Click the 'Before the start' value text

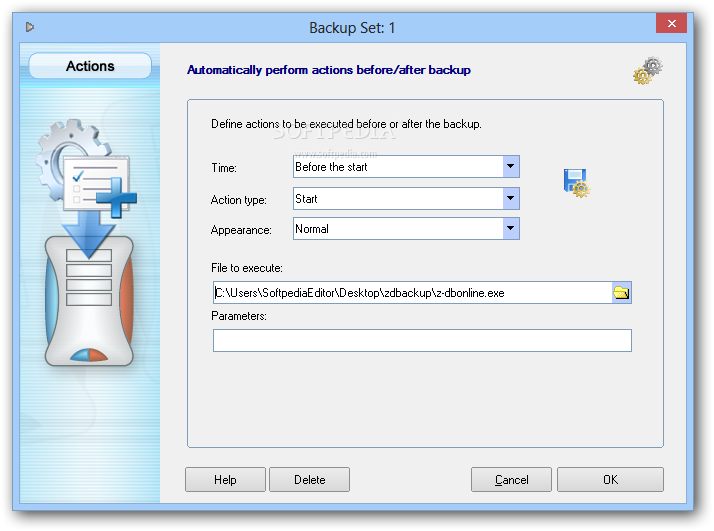coord(331,167)
